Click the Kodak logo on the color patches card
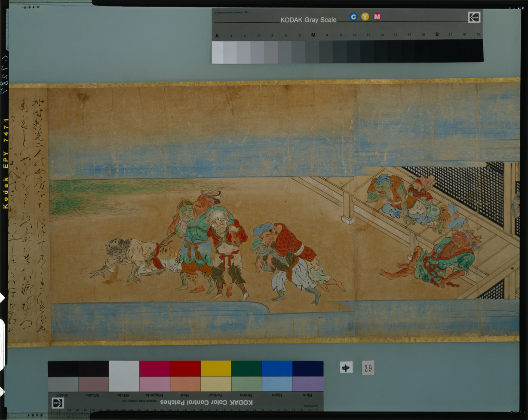528x420 pixels. tap(58, 403)
